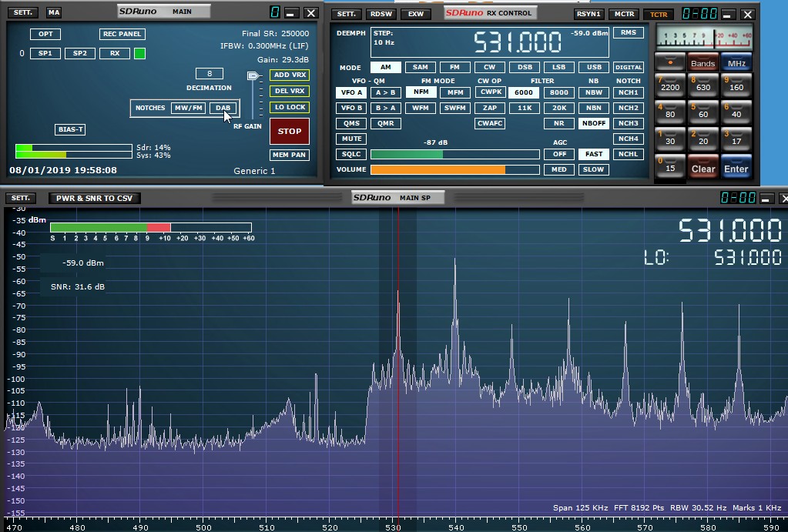Select USB mode
The image size is (788, 532).
coord(594,67)
